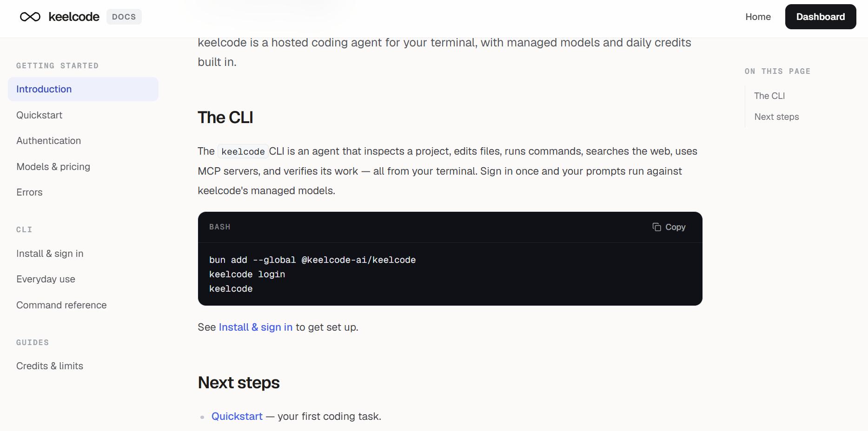
Task: Jump to Next steps from page outline
Action: 776,117
